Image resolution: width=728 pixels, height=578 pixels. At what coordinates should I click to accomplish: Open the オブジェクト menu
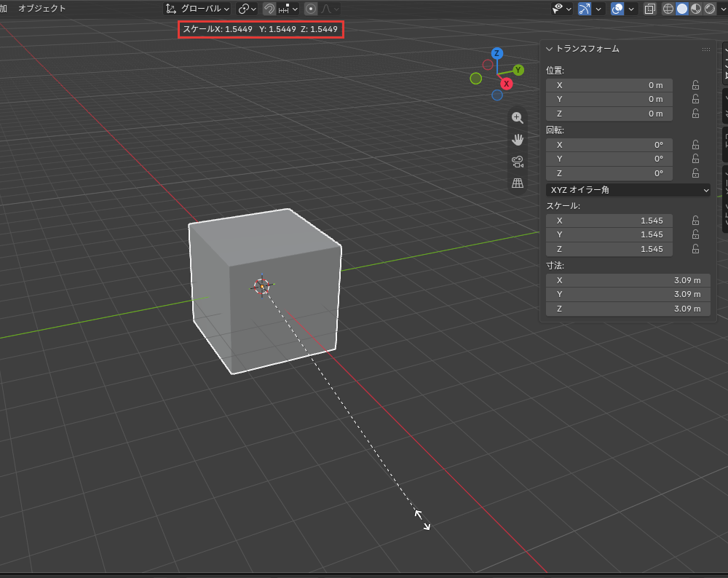41,8
